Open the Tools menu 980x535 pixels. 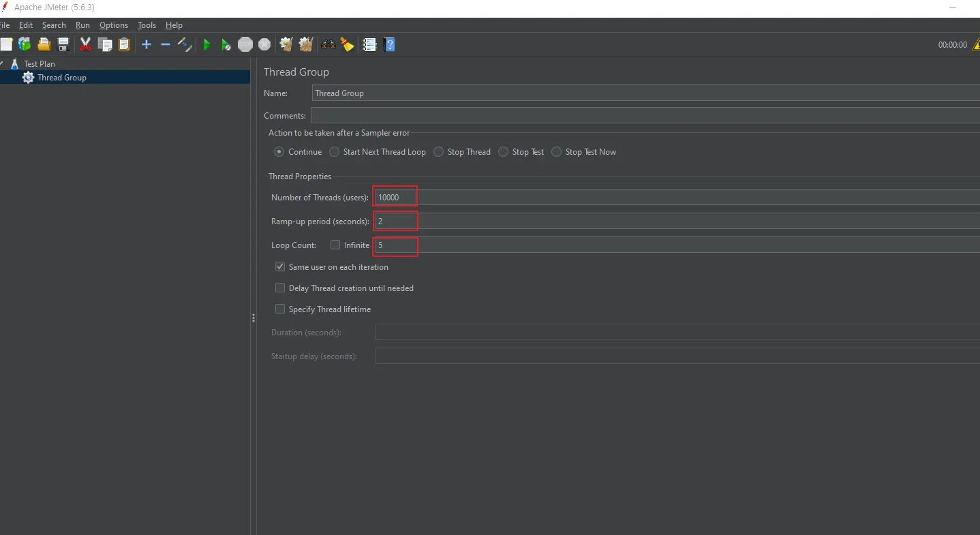click(x=147, y=25)
